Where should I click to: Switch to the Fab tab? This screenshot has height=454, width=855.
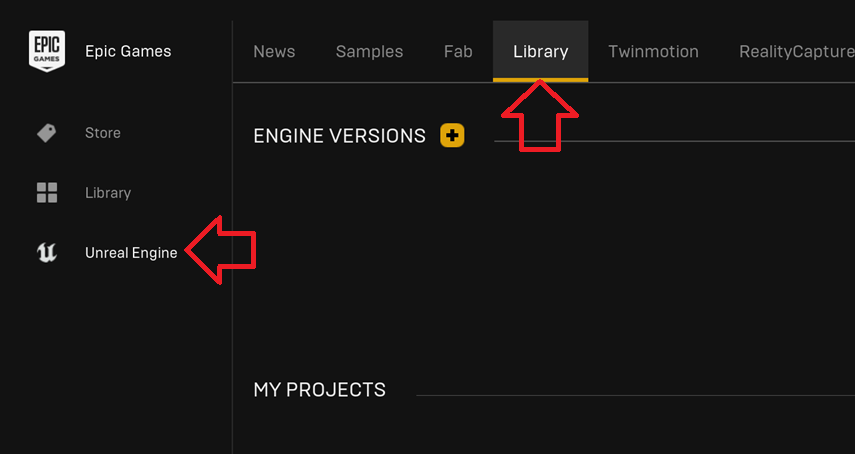pos(458,51)
